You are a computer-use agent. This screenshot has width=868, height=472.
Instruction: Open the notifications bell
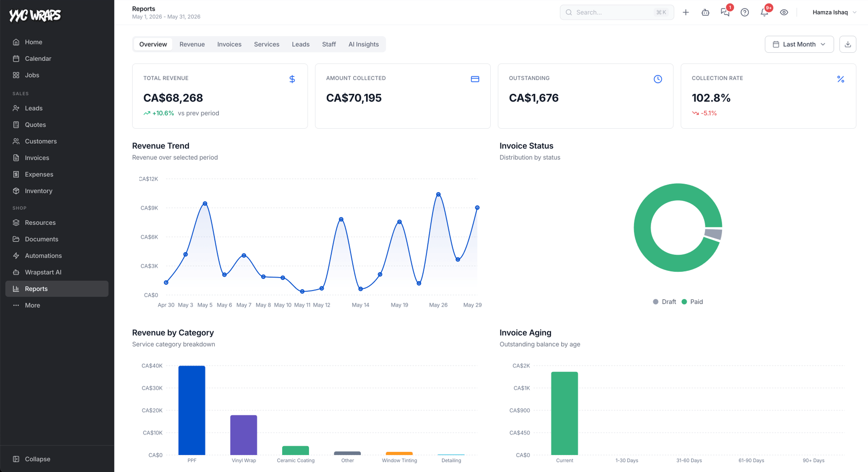pyautogui.click(x=764, y=13)
